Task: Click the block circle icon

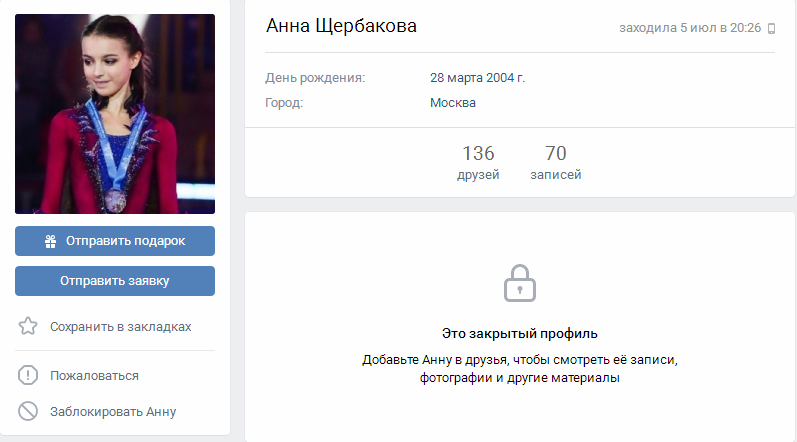Action: click(28, 411)
